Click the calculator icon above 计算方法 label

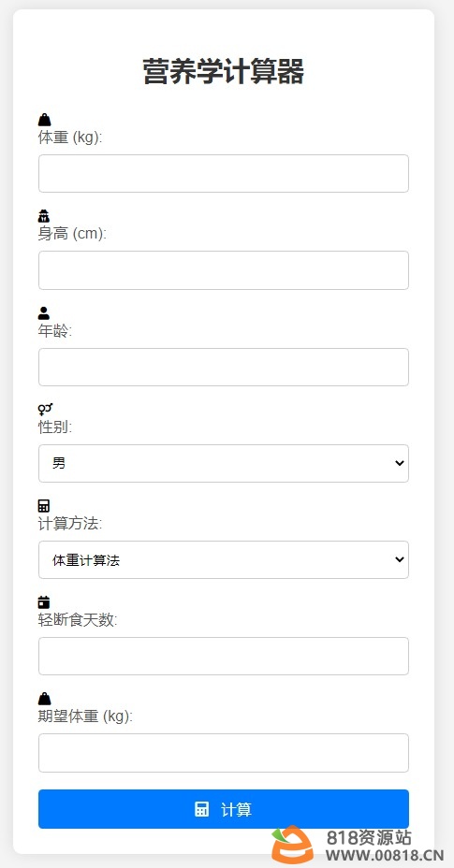tap(44, 505)
